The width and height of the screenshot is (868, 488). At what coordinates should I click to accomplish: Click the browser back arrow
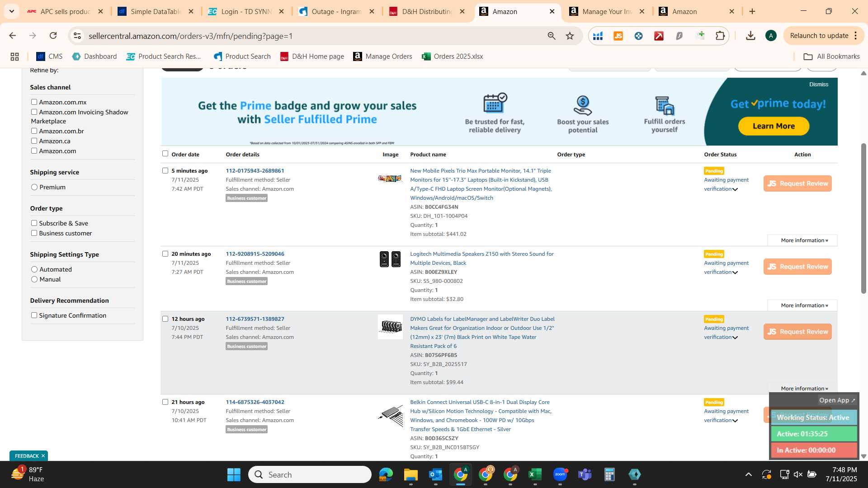(13, 36)
